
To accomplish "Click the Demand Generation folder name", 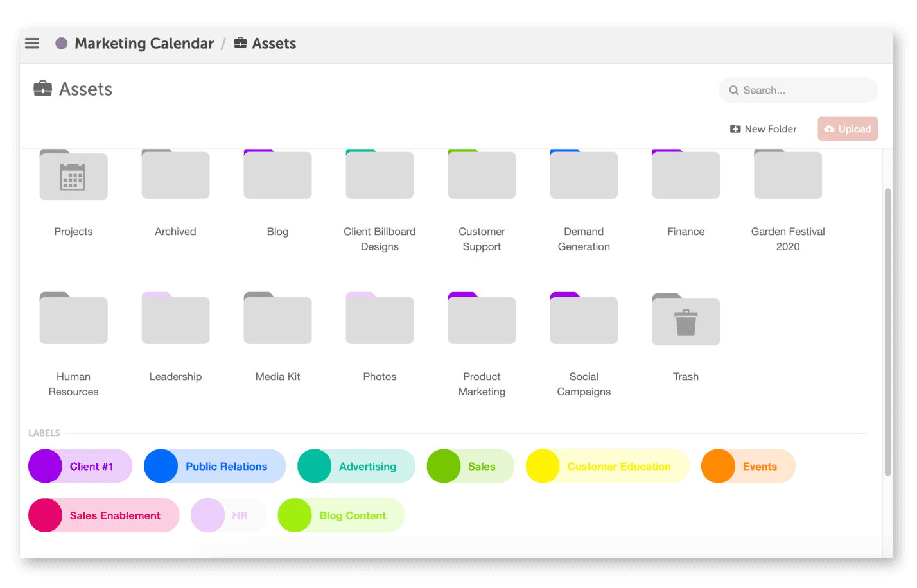I will coord(584,239).
